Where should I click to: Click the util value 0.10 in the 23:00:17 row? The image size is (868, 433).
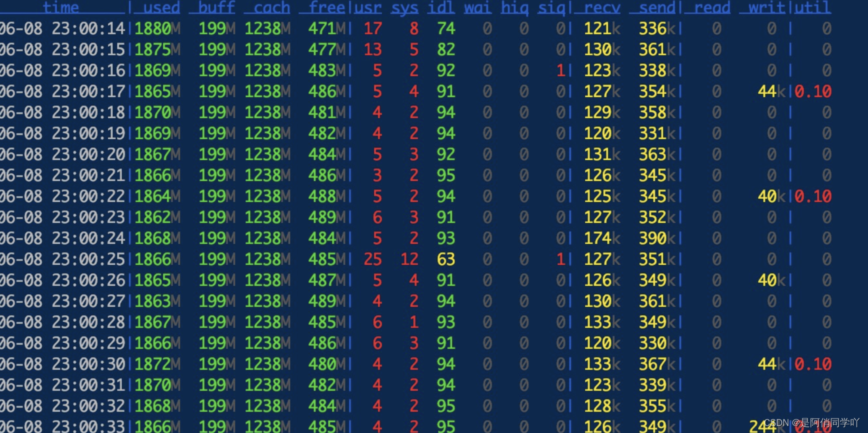[813, 91]
